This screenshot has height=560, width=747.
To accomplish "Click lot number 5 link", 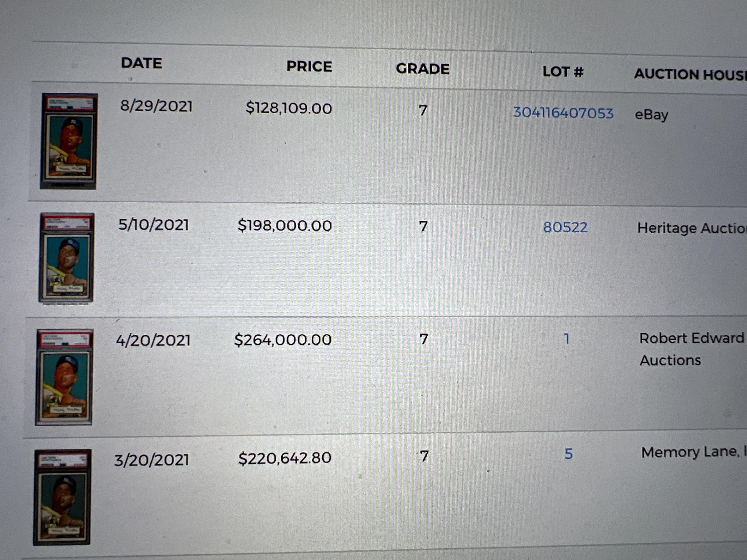I will [568, 454].
